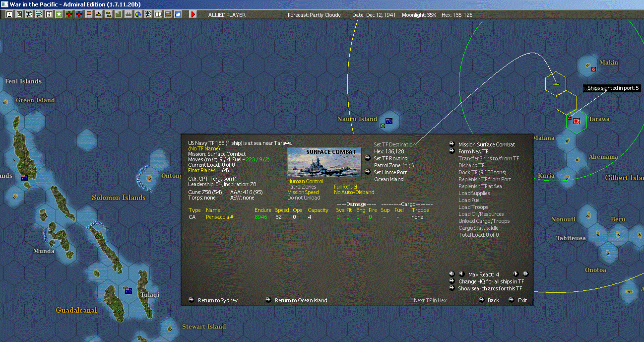Click Replenish TF from Port text

485,179
